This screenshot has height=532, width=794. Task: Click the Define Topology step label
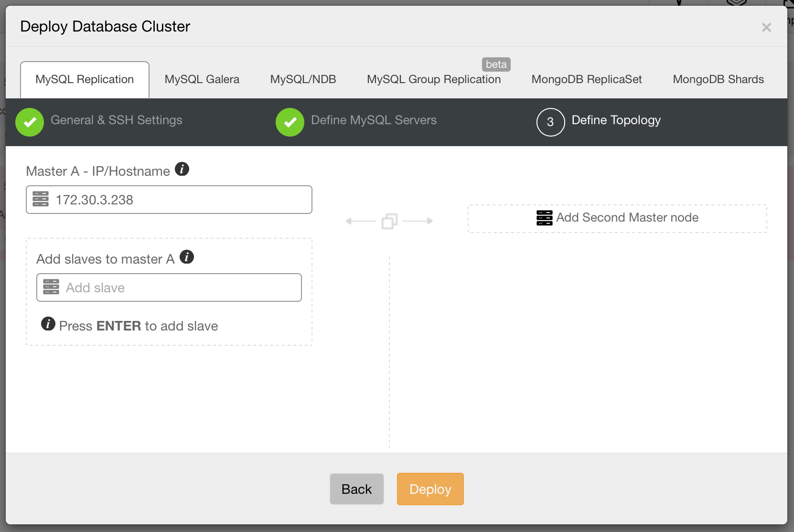[616, 120]
